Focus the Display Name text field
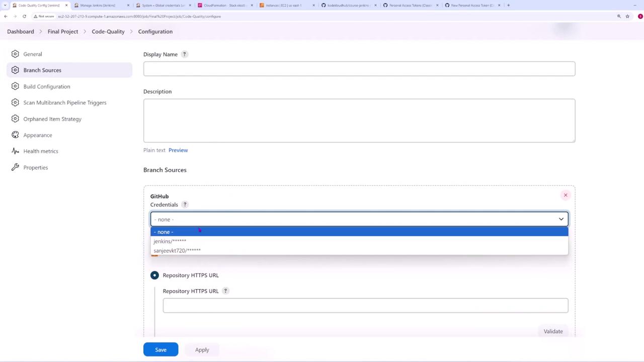Viewport: 644px width, 362px height. click(x=359, y=69)
